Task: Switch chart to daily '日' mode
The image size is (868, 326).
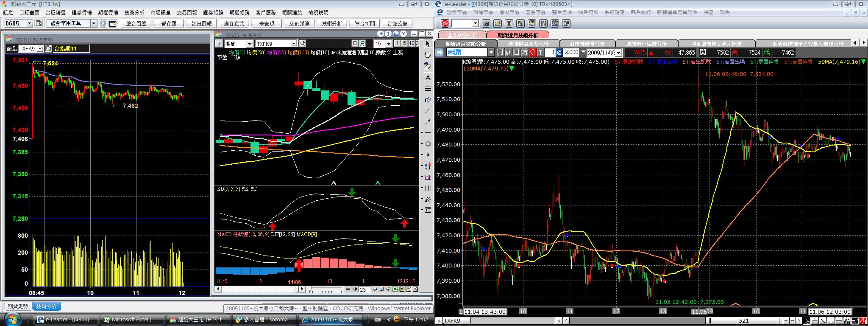Action: [355, 43]
